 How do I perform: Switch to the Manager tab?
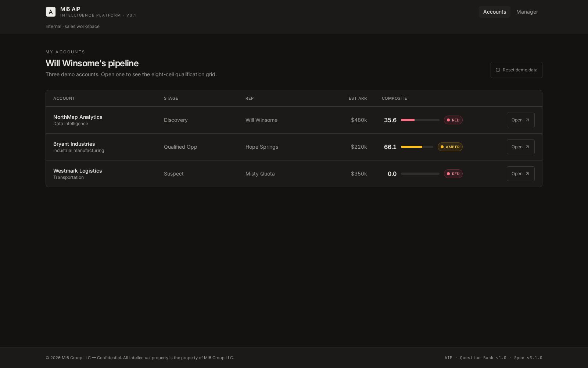[527, 12]
